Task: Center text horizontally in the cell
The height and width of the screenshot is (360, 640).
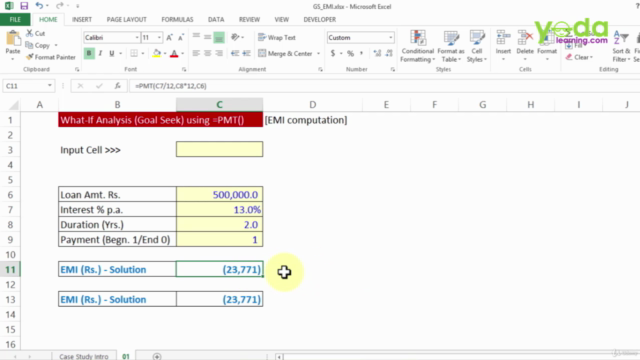Action: coord(207,53)
